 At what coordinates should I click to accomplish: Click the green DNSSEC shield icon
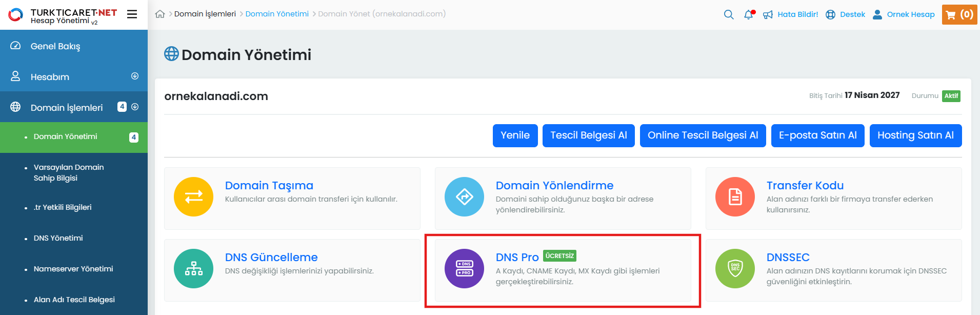pyautogui.click(x=735, y=268)
